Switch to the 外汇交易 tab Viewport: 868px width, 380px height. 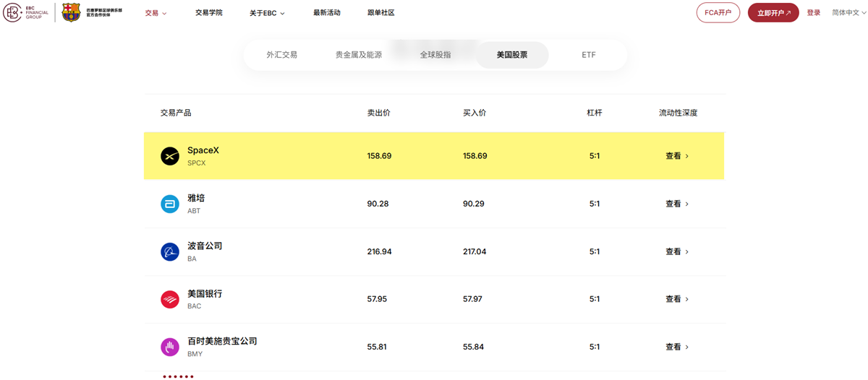point(281,55)
